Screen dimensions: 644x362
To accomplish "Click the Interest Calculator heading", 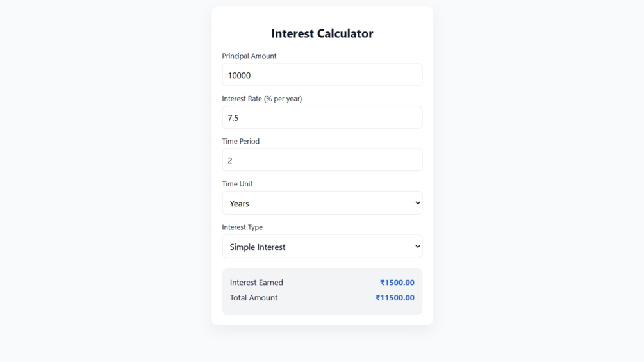I will (x=322, y=33).
